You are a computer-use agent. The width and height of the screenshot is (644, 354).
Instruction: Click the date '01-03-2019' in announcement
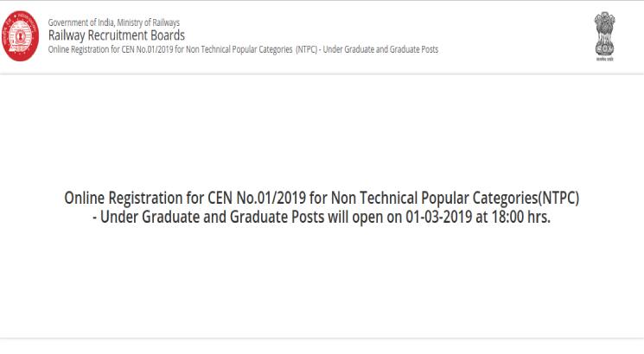click(438, 217)
